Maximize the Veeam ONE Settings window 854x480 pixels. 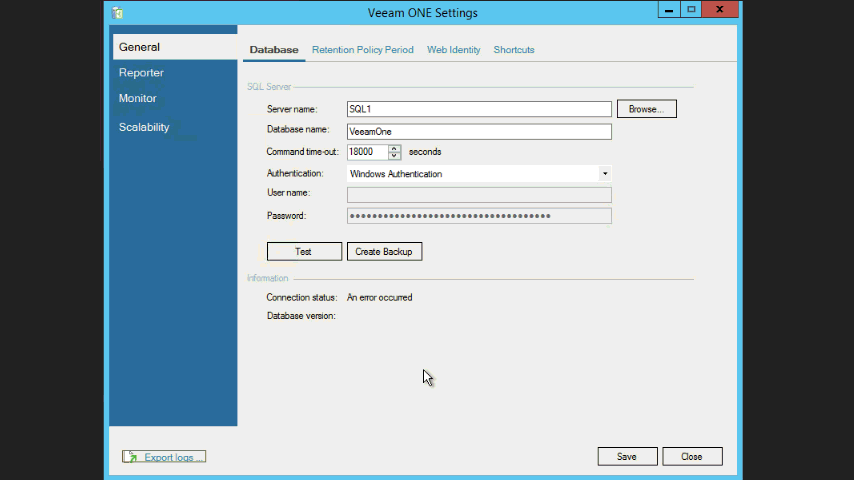tap(691, 10)
